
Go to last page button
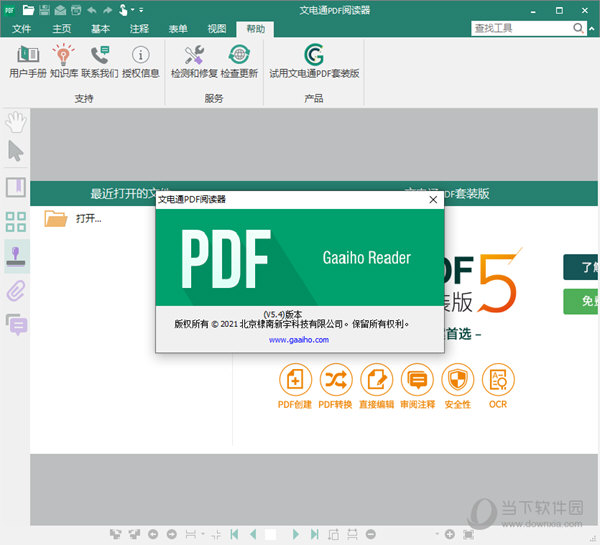[x=315, y=534]
